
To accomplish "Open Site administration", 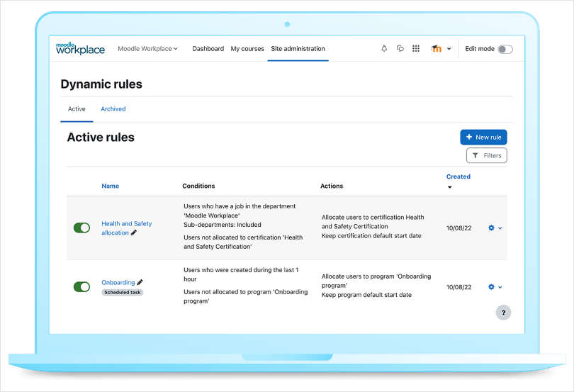I will coord(298,49).
